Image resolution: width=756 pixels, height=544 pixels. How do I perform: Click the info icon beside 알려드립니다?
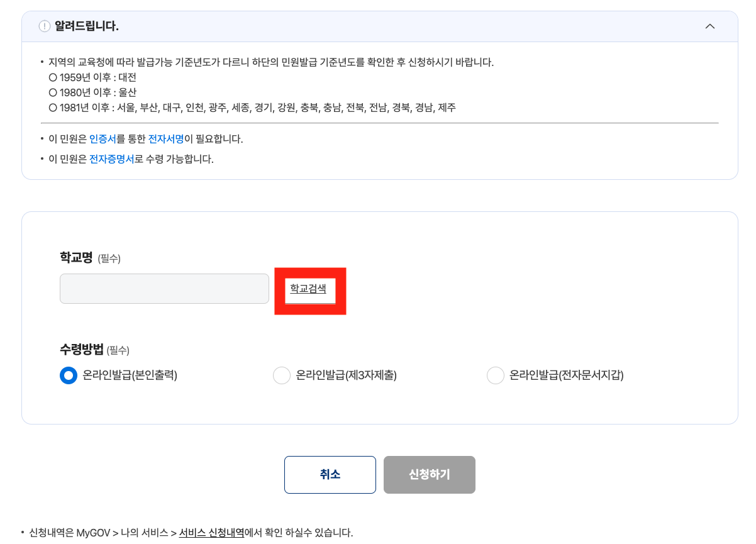coord(43,26)
